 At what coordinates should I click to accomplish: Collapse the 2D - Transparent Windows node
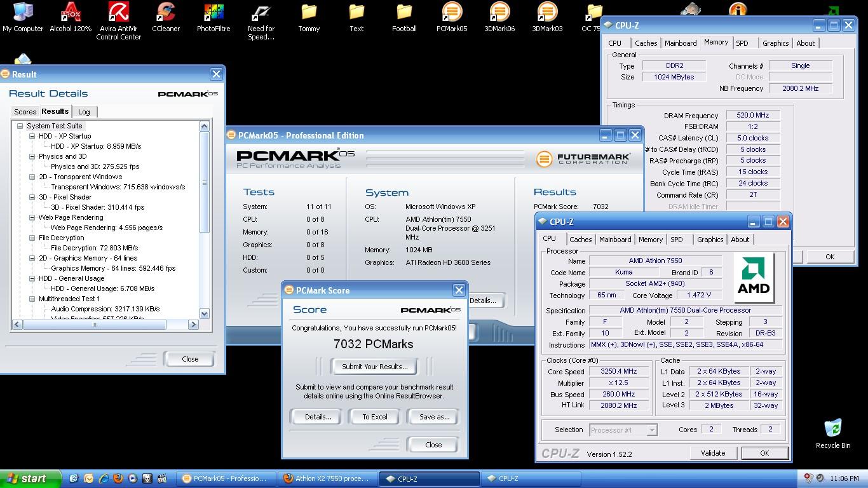click(32, 177)
